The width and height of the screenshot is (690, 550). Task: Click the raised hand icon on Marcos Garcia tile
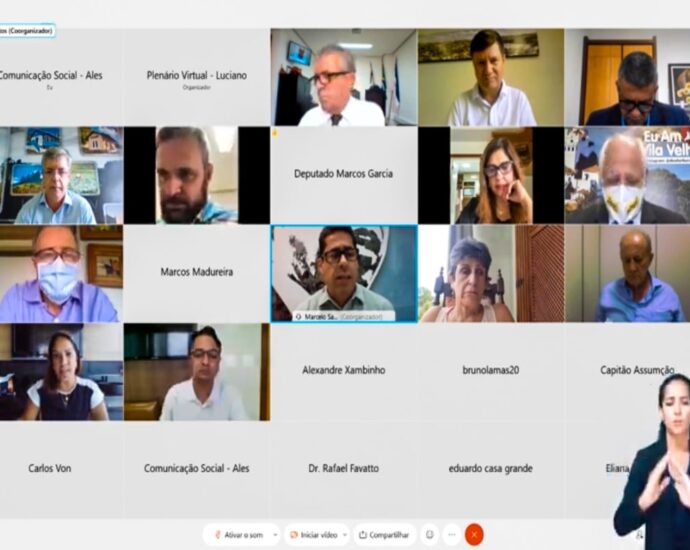pyautogui.click(x=275, y=132)
